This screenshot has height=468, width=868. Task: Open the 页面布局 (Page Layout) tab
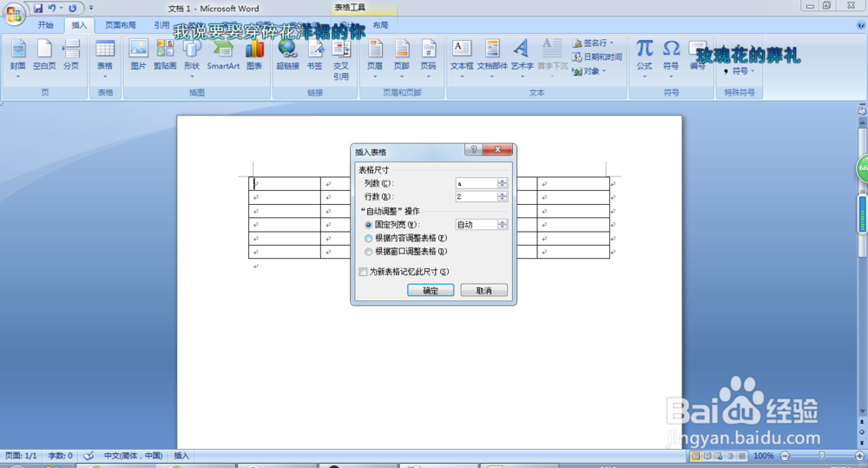point(121,25)
